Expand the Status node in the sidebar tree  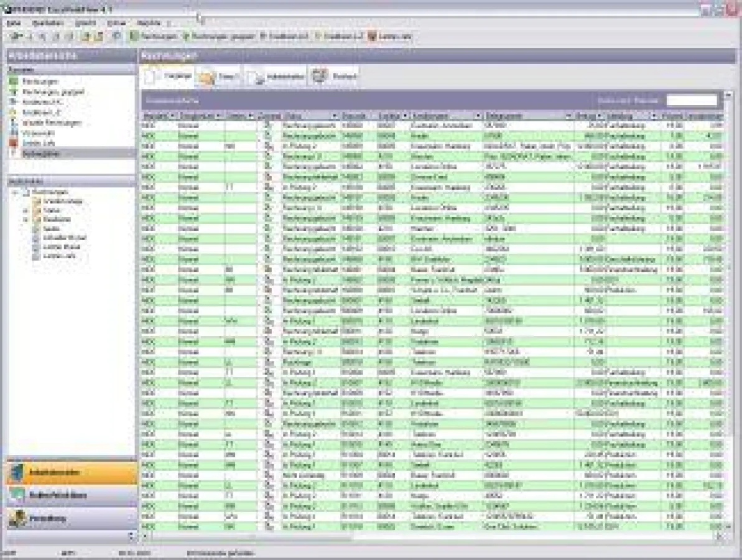coord(26,210)
